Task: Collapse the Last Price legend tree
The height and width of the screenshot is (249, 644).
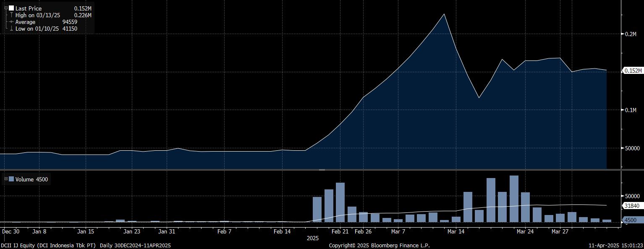Action: [x=6, y=8]
